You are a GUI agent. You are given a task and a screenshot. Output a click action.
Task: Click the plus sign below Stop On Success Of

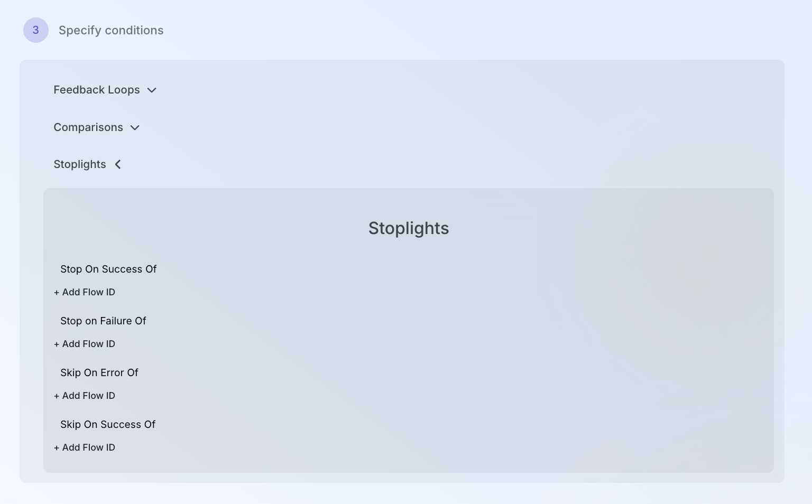click(x=57, y=293)
